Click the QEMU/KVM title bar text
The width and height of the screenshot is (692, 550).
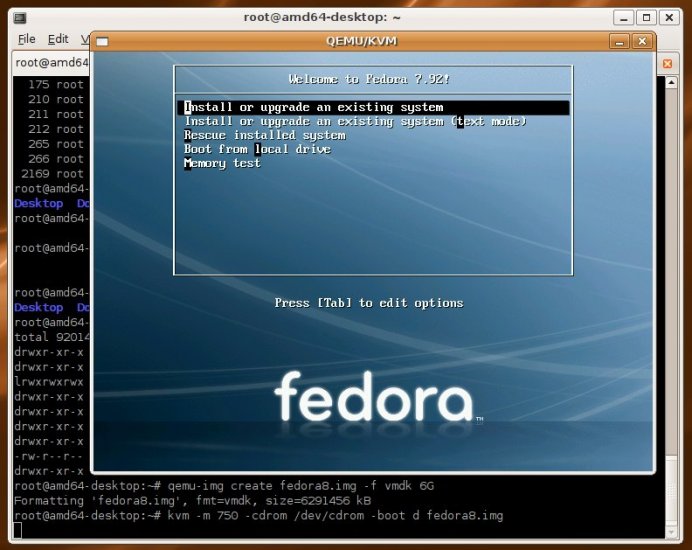pyautogui.click(x=361, y=41)
